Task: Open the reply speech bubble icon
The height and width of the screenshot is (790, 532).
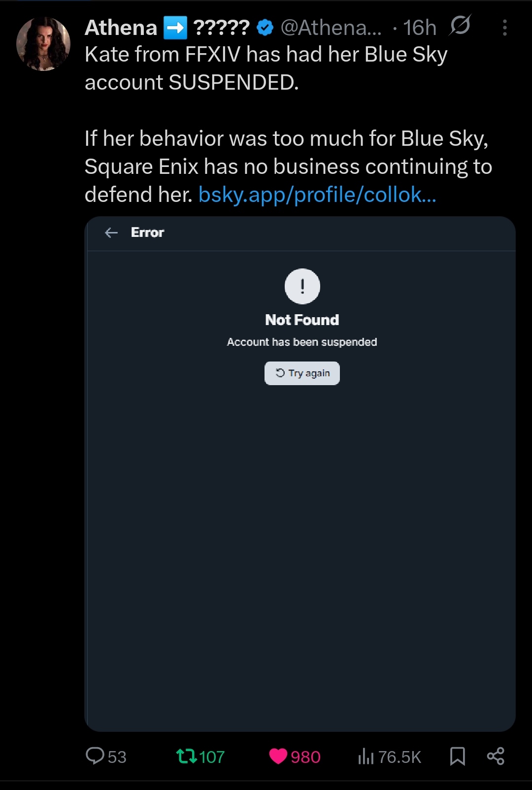Action: click(95, 756)
